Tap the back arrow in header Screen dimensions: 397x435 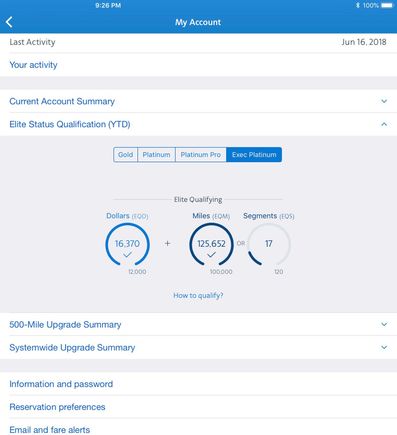pyautogui.click(x=9, y=22)
